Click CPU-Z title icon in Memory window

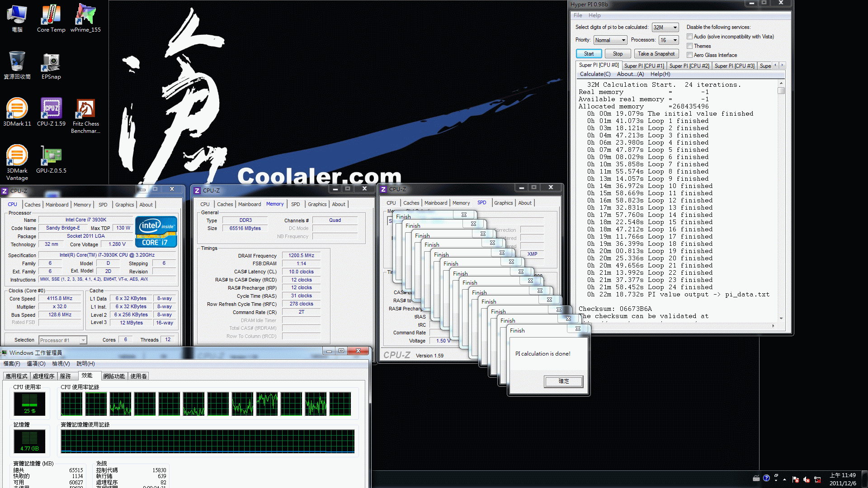click(x=197, y=191)
